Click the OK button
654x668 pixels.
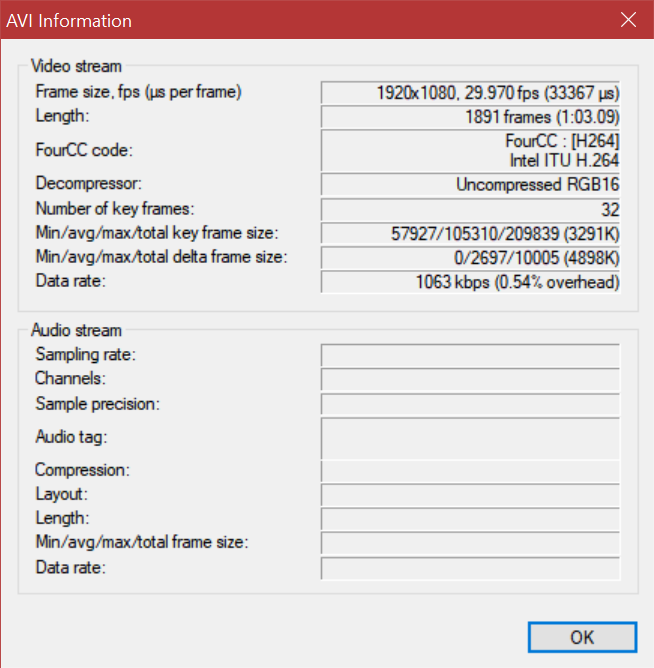click(582, 637)
